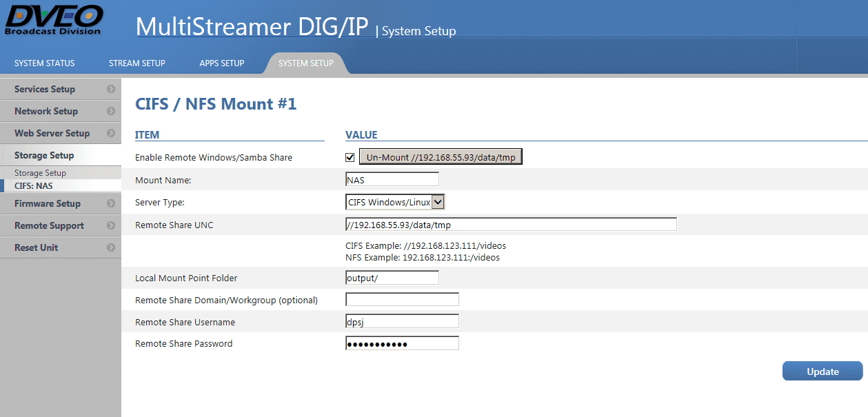Click the Mount Name: label
Image resolution: width=868 pixels, height=417 pixels.
163,180
